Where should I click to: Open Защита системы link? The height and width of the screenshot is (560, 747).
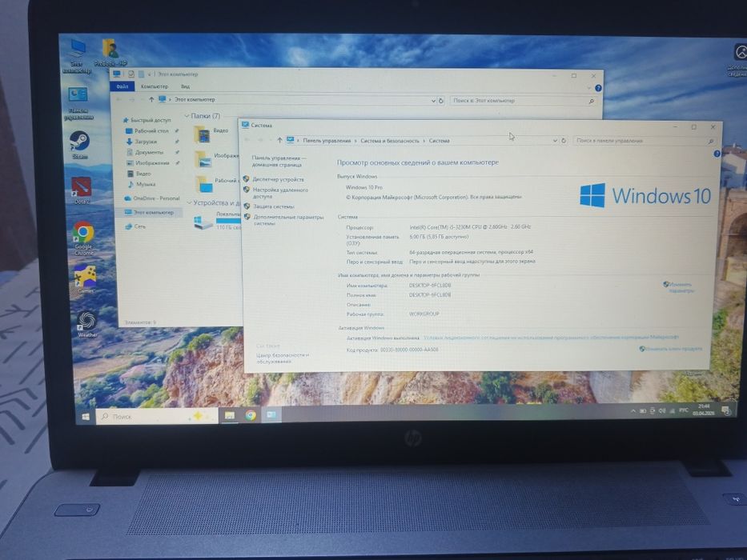[274, 206]
